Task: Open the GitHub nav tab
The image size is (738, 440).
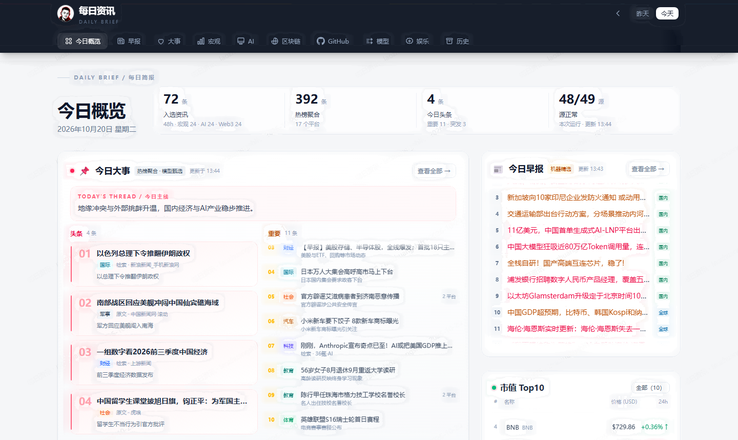Action: [x=333, y=41]
